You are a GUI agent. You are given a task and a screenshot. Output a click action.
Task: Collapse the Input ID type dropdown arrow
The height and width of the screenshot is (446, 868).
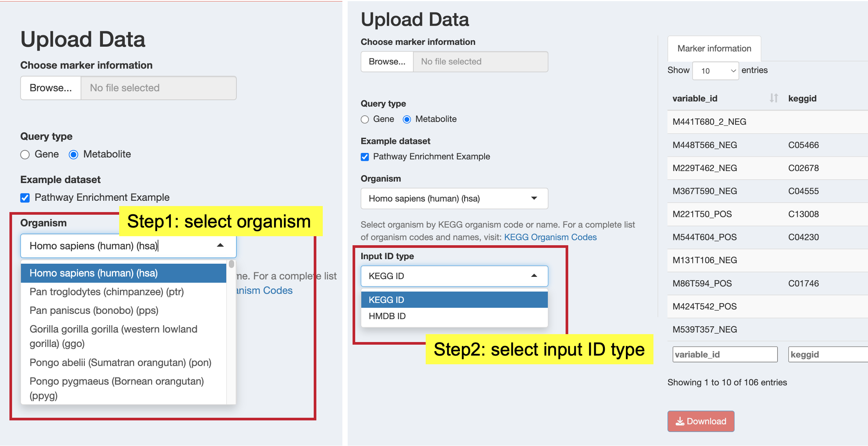(x=534, y=276)
